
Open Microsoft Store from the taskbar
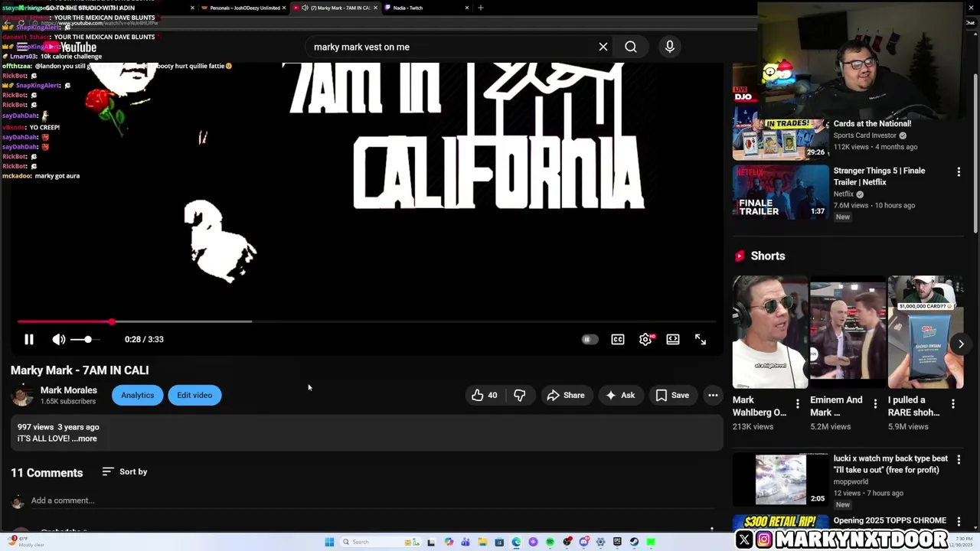499,542
